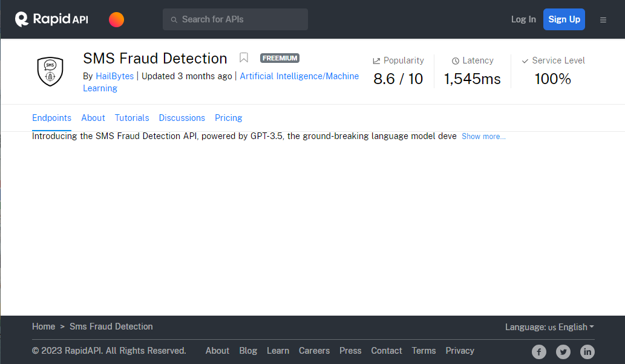Expand the API description with Show more
This screenshot has height=364, width=625.
point(483,136)
